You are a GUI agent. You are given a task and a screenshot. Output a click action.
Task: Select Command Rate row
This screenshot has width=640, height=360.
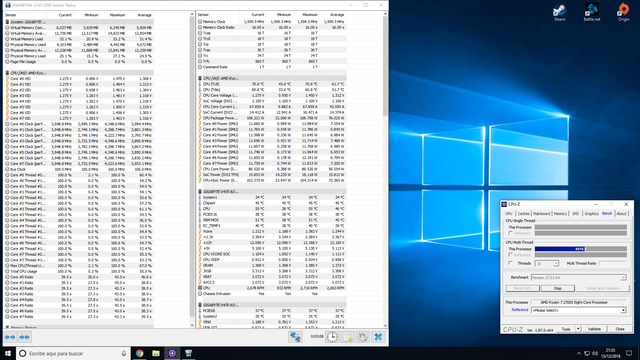coord(272,67)
